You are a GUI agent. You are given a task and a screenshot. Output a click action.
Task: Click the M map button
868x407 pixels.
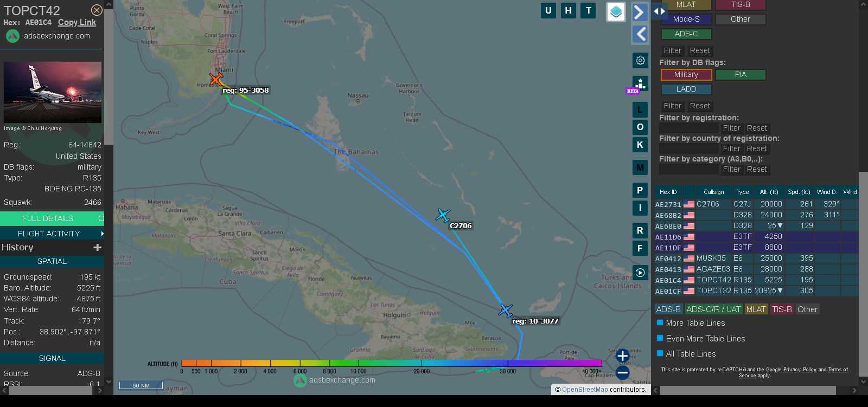tap(640, 167)
